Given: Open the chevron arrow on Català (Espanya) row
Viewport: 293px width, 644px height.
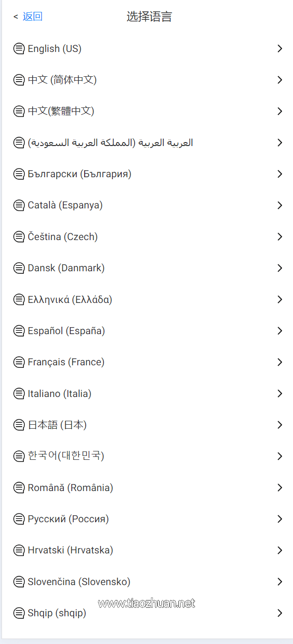Looking at the screenshot, I should (280, 205).
